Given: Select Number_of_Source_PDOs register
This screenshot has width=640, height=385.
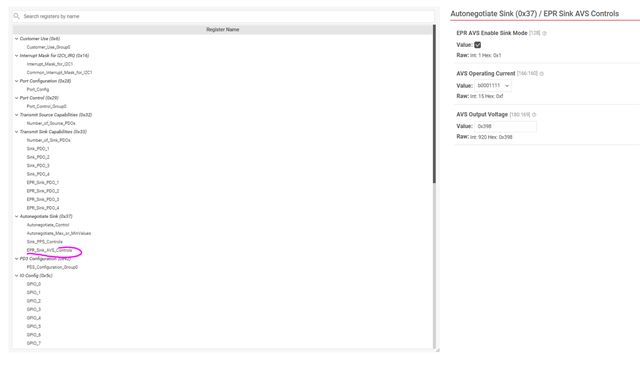Looking at the screenshot, I should pos(51,123).
